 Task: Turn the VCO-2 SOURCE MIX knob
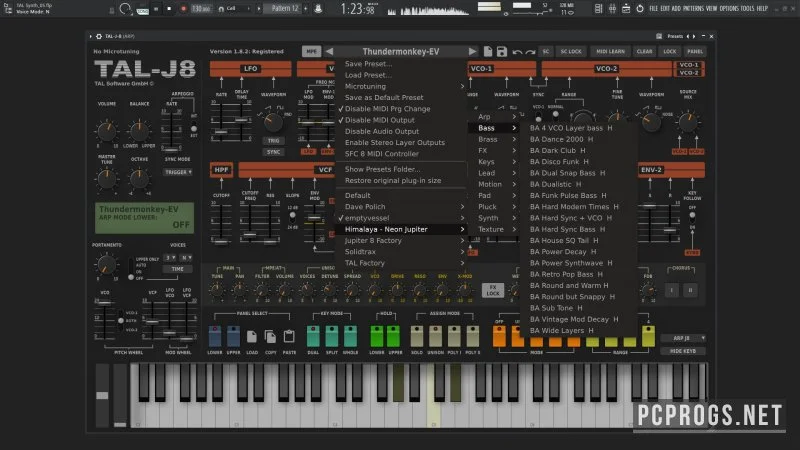tap(688, 121)
